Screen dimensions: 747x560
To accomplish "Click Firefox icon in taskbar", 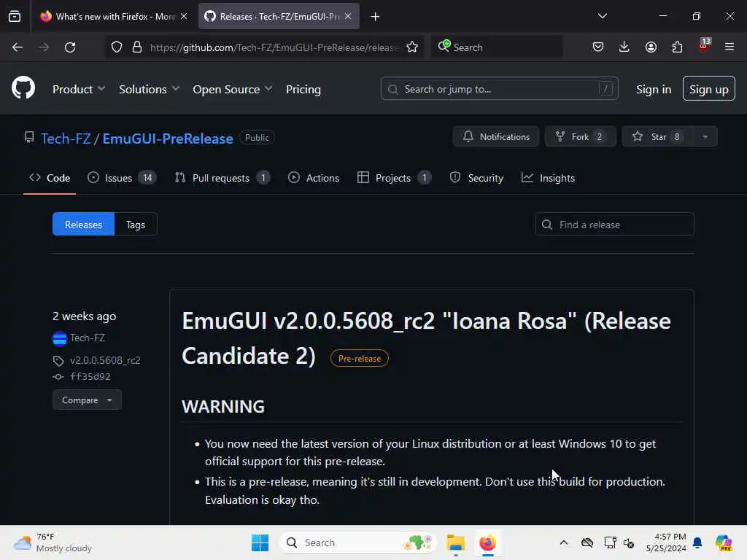I will coord(487,542).
